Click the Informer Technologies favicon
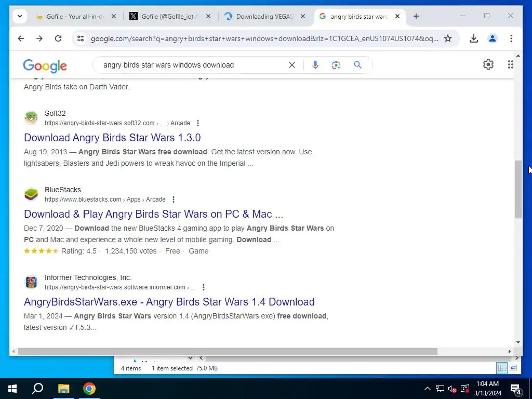This screenshot has height=399, width=532. (x=31, y=282)
